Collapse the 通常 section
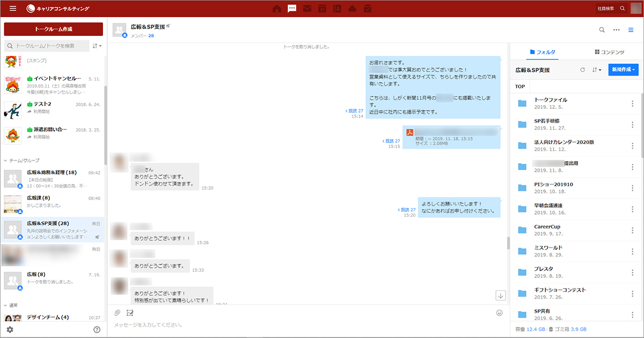The height and width of the screenshot is (338, 644). point(6,305)
